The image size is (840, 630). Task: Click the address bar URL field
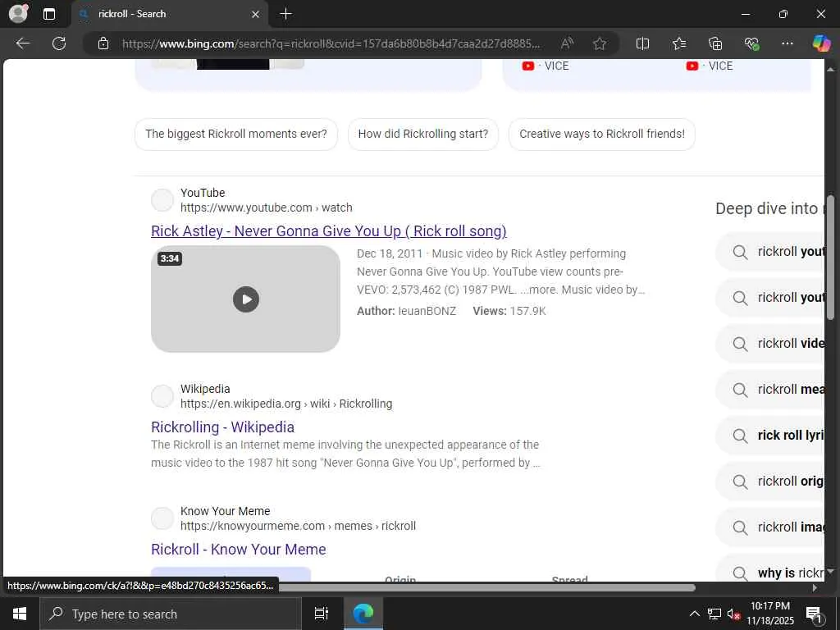[x=331, y=43]
